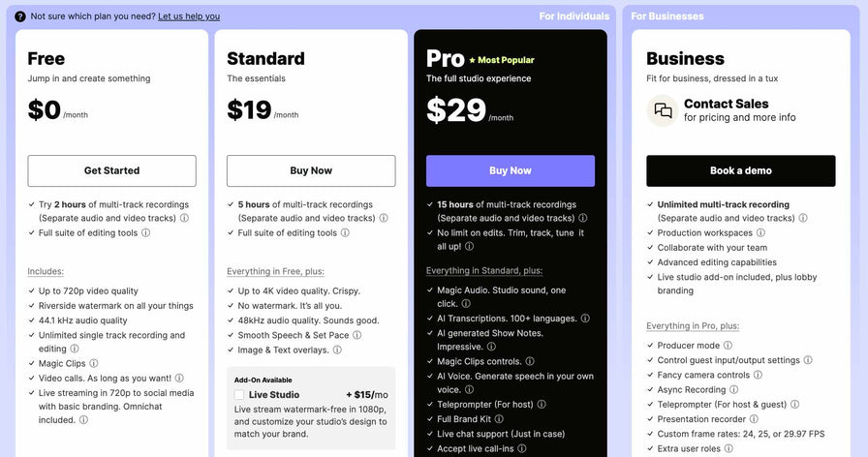This screenshot has height=457, width=868.
Task: Switch to the For Businesses tab
Action: [x=667, y=15]
